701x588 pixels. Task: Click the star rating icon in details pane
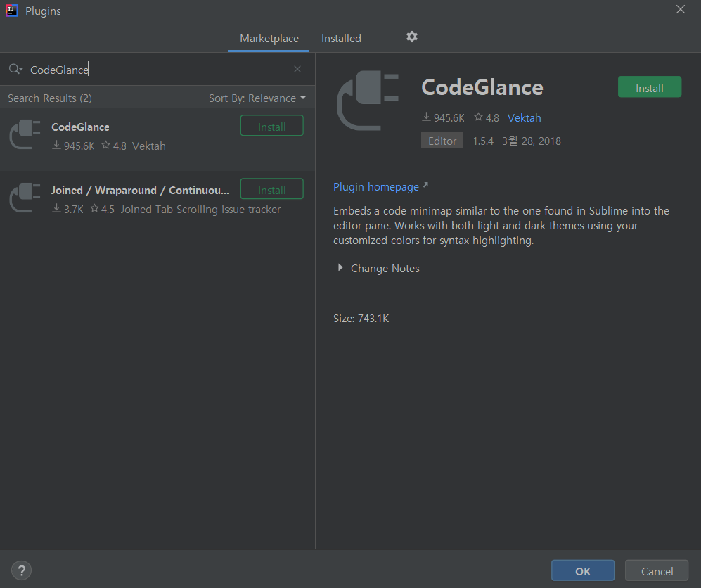(x=478, y=117)
